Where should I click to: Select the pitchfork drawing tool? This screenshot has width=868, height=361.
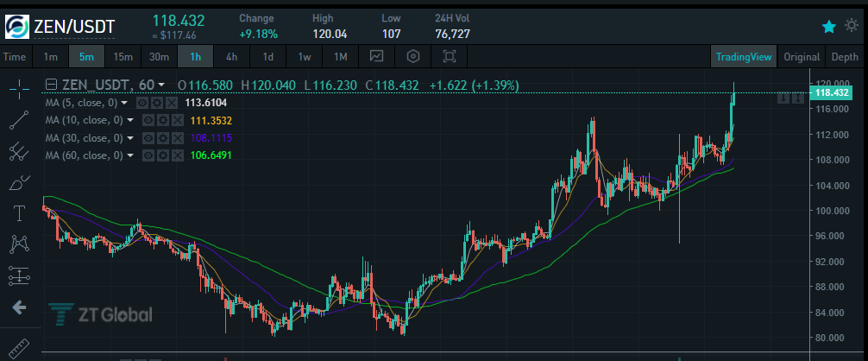(20, 151)
